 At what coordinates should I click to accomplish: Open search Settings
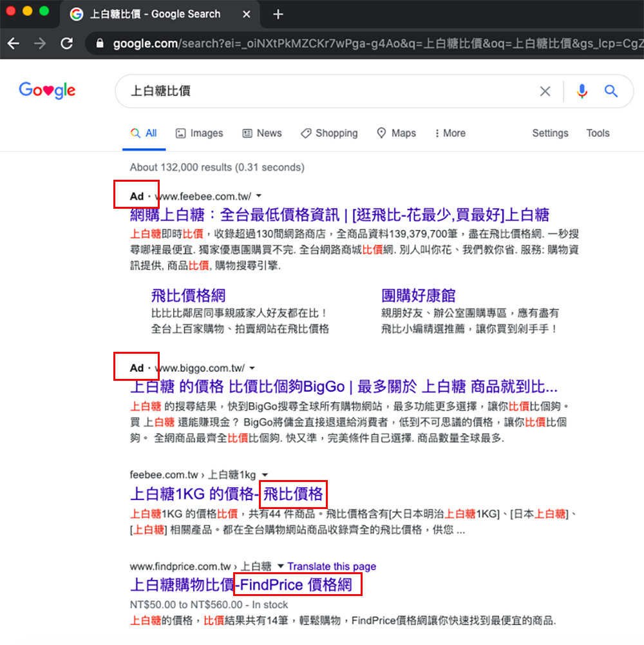(550, 133)
